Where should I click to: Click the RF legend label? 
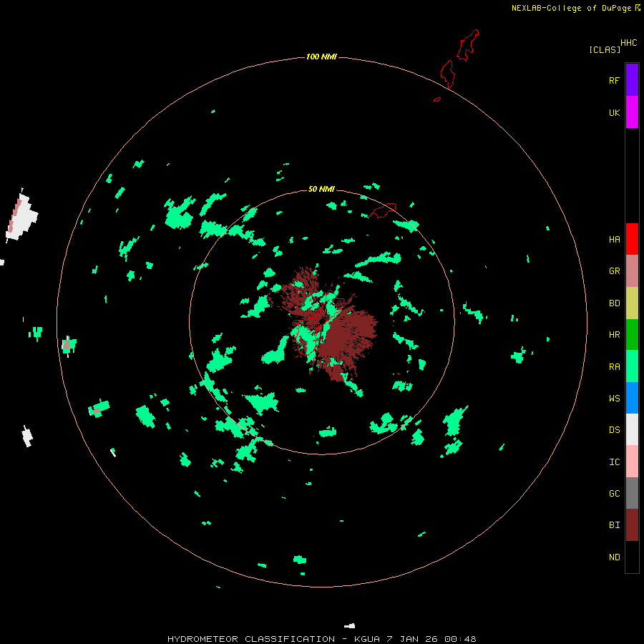pyautogui.click(x=614, y=80)
